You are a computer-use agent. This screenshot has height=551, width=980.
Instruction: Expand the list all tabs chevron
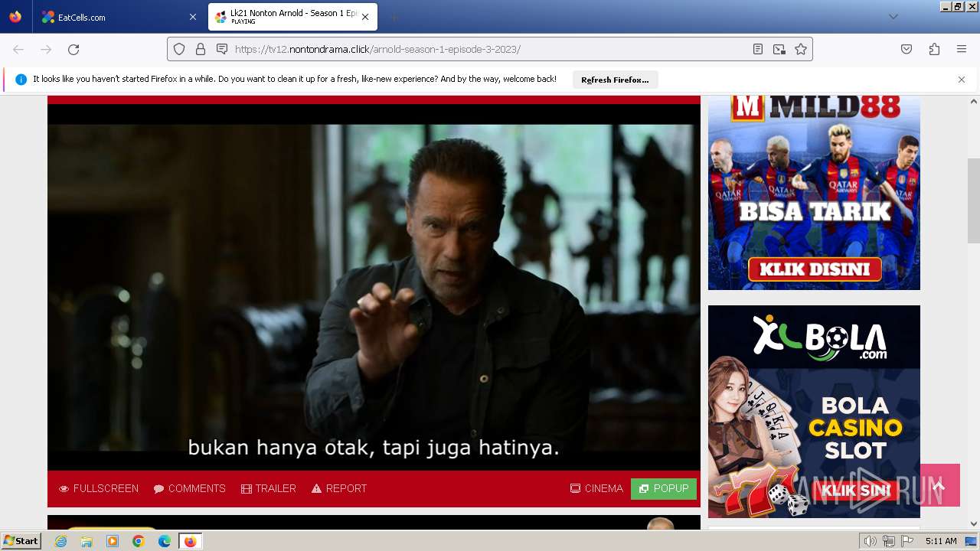tap(893, 17)
